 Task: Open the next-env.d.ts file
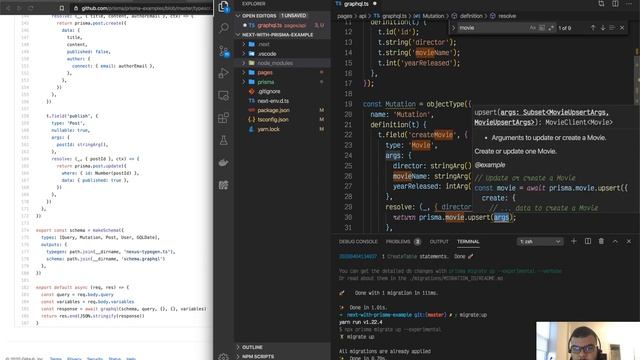click(282, 101)
